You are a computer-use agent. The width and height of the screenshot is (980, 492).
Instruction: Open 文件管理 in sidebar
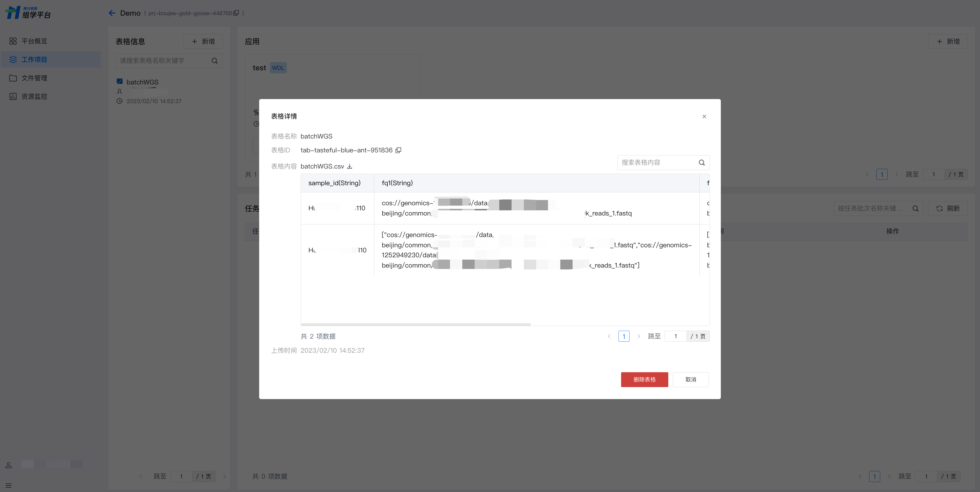click(34, 78)
